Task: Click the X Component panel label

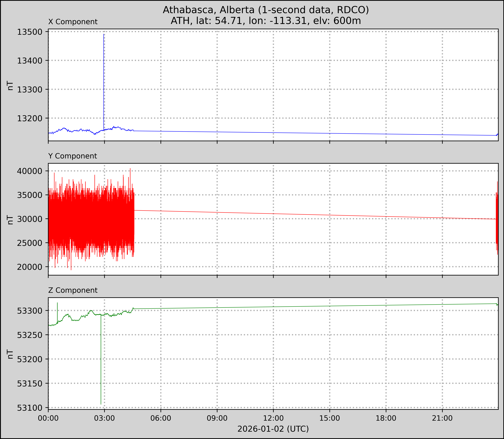Action: (73, 22)
